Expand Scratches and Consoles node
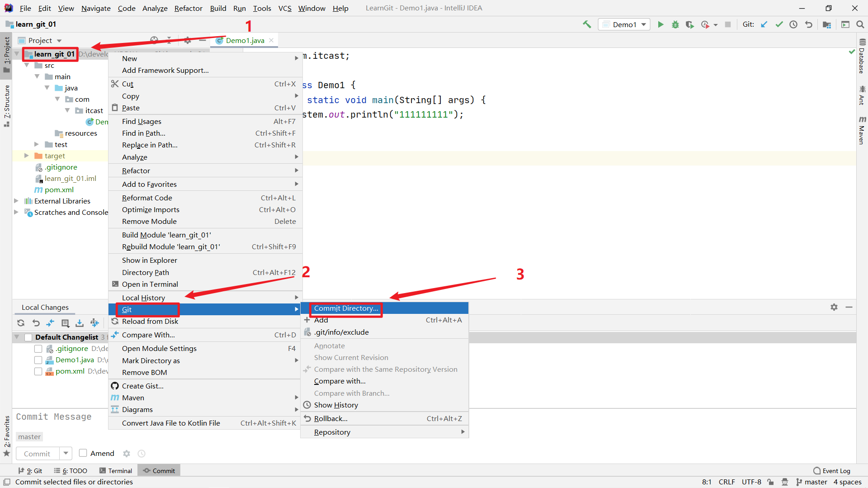 pyautogui.click(x=16, y=212)
